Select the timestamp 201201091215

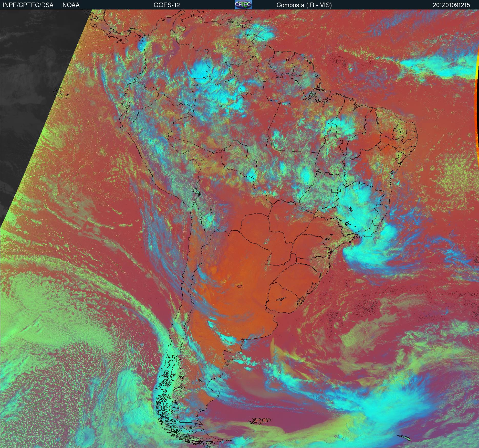(x=451, y=5)
